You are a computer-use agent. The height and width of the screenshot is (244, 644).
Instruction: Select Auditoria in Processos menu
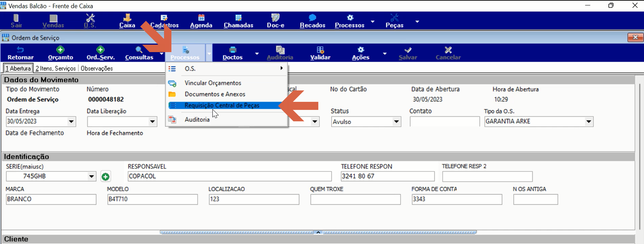coord(226,120)
